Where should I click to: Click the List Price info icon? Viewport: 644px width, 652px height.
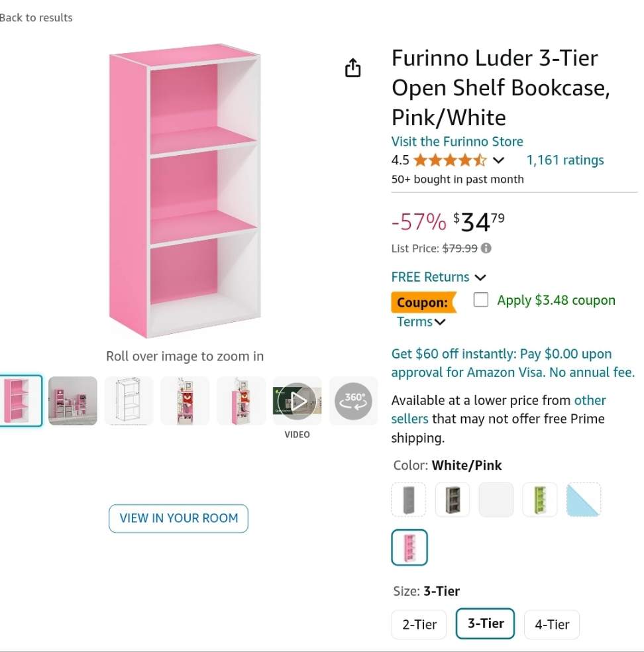pyautogui.click(x=486, y=248)
